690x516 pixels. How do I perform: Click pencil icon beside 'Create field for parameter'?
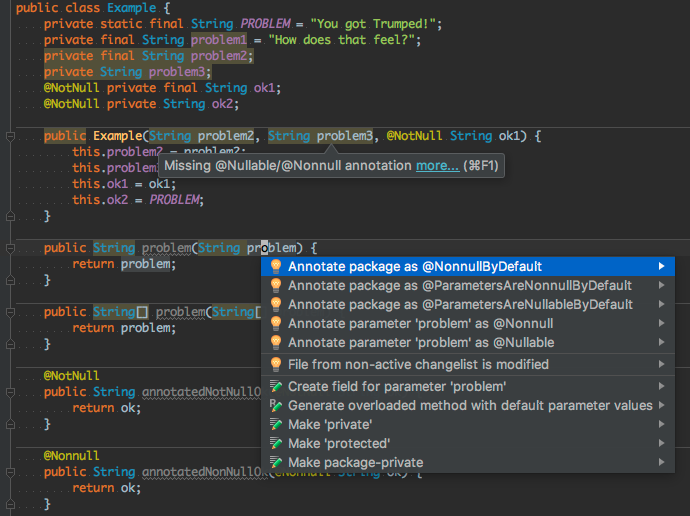(276, 386)
